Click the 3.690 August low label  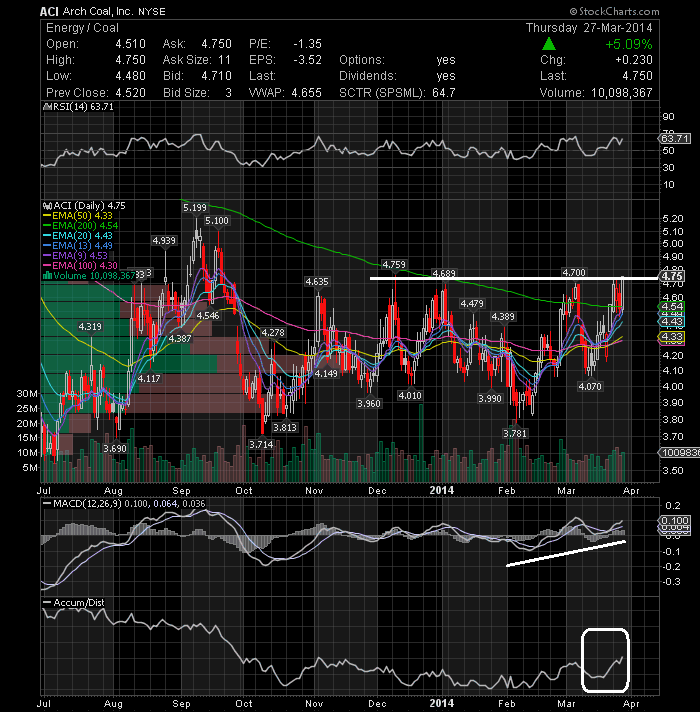(x=114, y=449)
